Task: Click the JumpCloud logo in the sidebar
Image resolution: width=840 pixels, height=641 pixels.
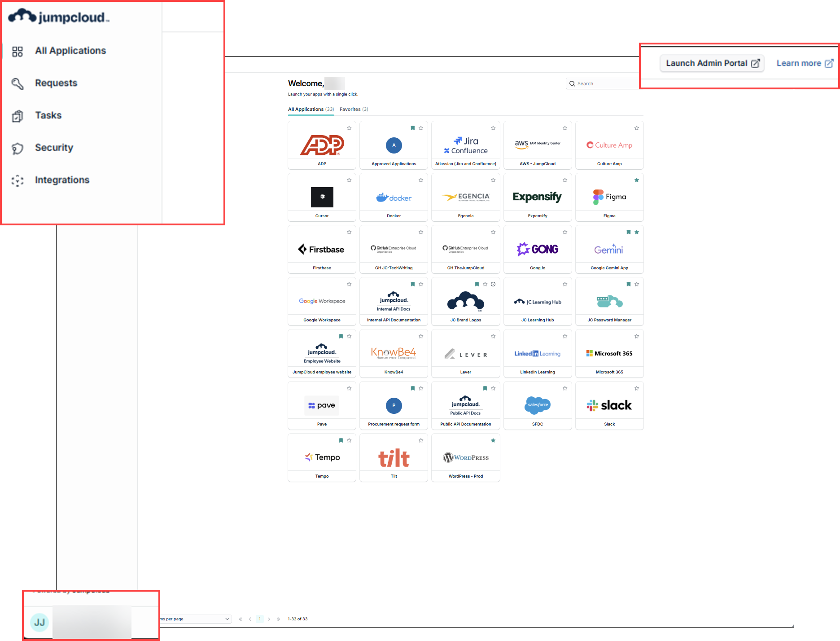Action: tap(59, 17)
